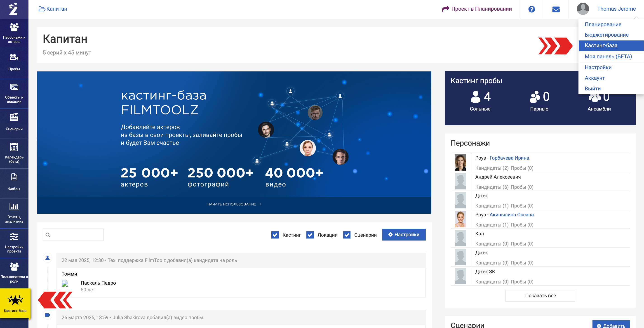Viewport: 644px width, 328px height.
Task: Open Пользователи и роли sidebar section
Action: click(x=14, y=273)
